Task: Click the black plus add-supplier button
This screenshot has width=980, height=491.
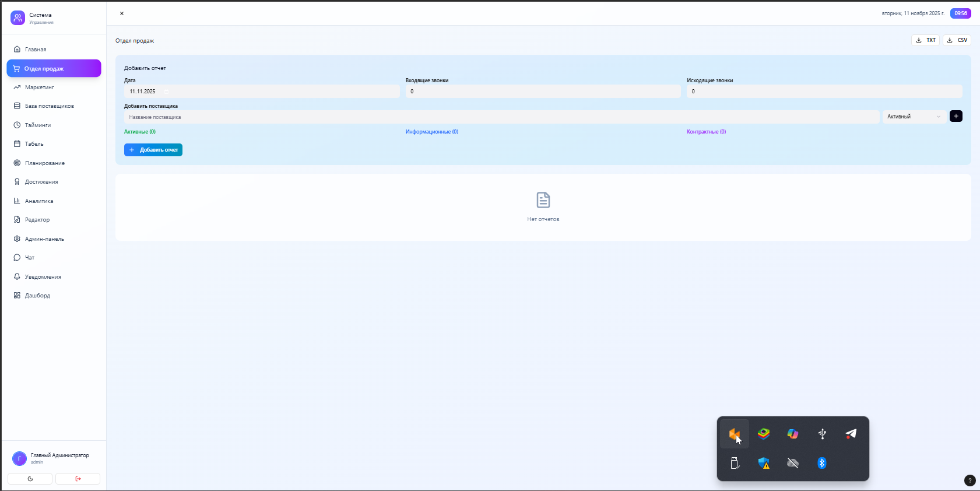Action: 956,116
